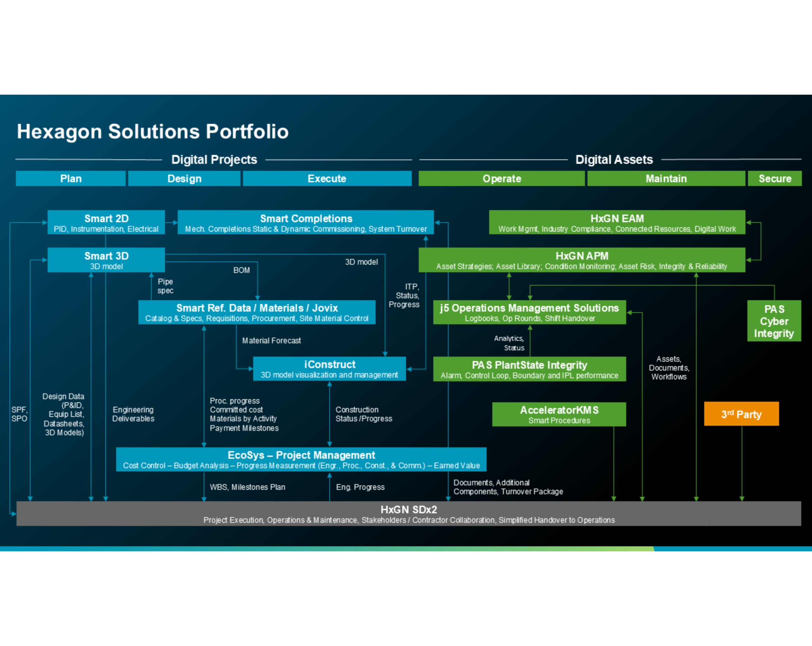Select the EcoSys Project Management box

[x=301, y=459]
